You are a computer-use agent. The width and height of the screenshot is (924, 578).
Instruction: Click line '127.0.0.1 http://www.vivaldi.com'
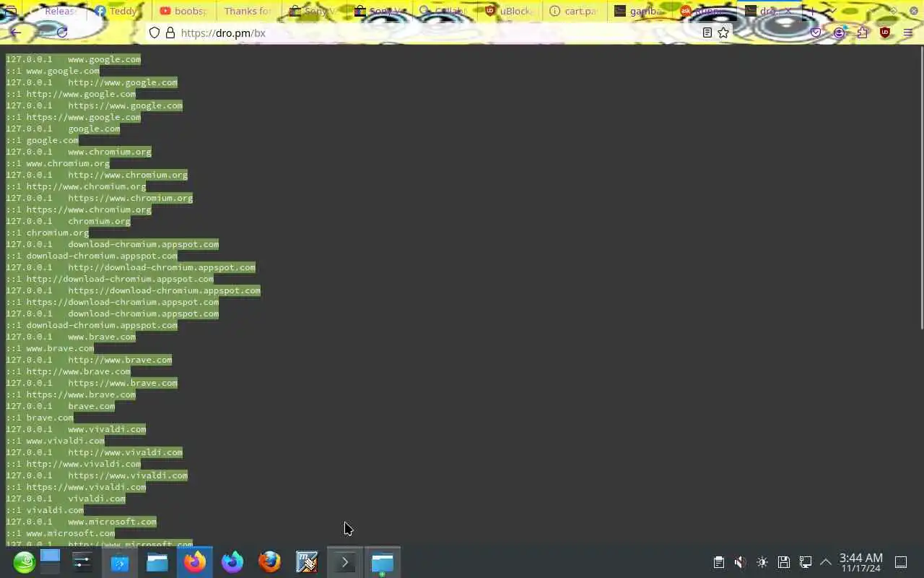pos(94,452)
